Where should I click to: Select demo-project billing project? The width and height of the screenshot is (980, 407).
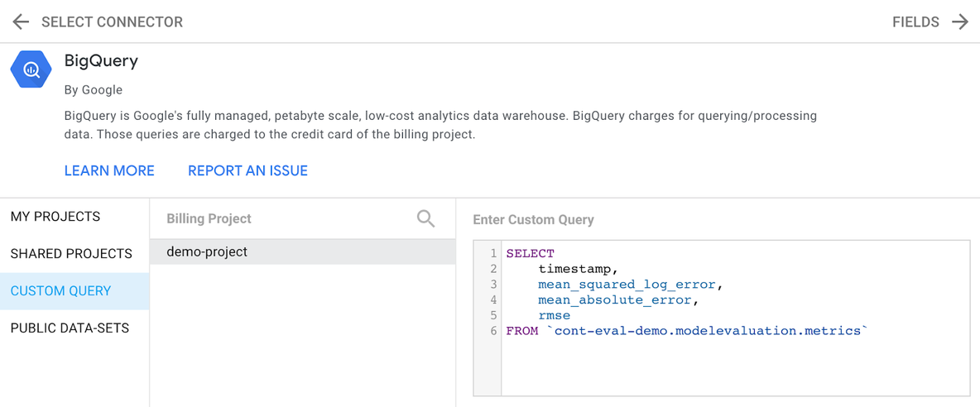coord(302,252)
